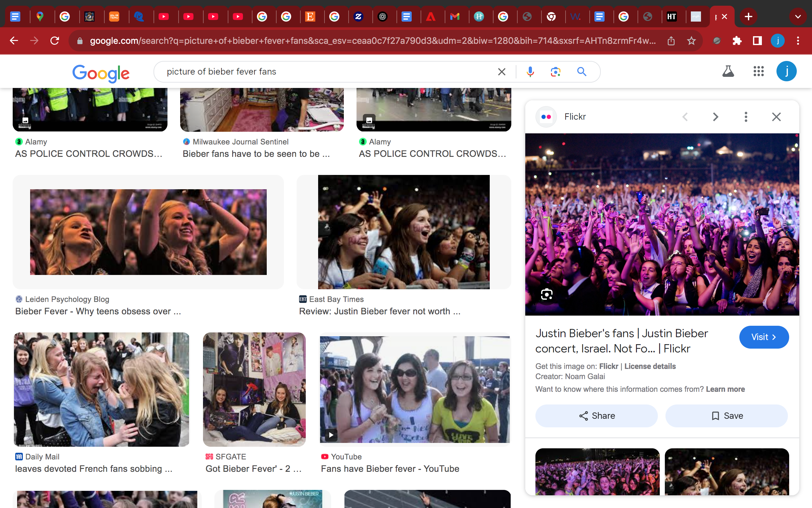Image resolution: width=812 pixels, height=508 pixels.
Task: Click the Google logo
Action: coord(101,73)
